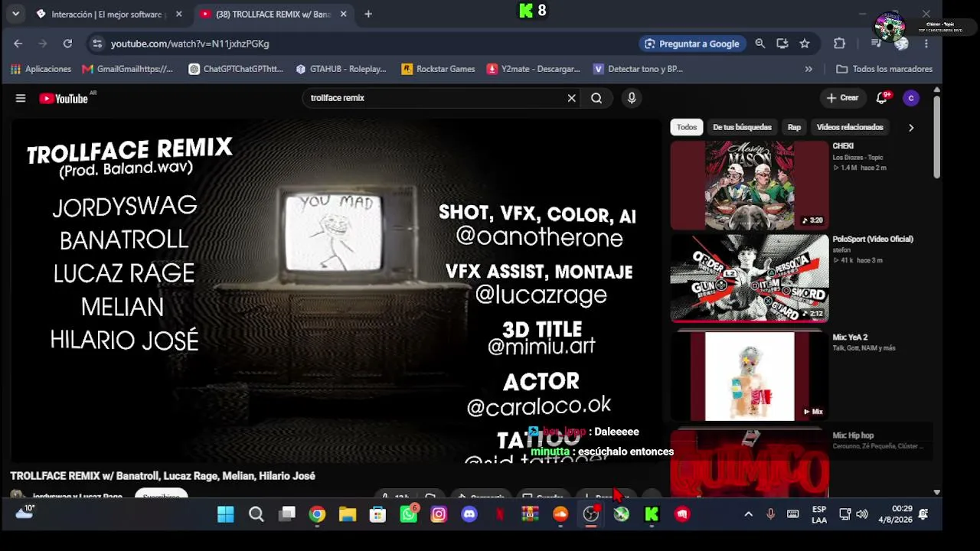
Task: Open the 'Todos los marcadores' folder
Action: [884, 69]
